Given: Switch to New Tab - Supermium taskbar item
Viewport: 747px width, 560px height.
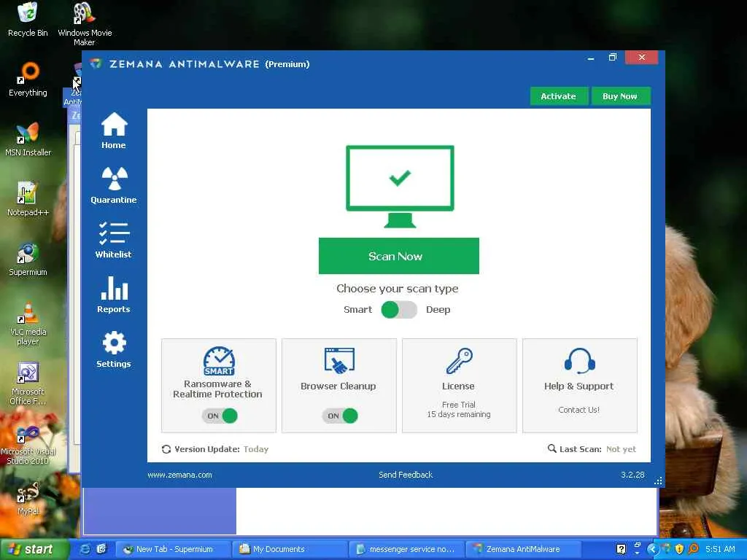Looking at the screenshot, I should point(174,549).
